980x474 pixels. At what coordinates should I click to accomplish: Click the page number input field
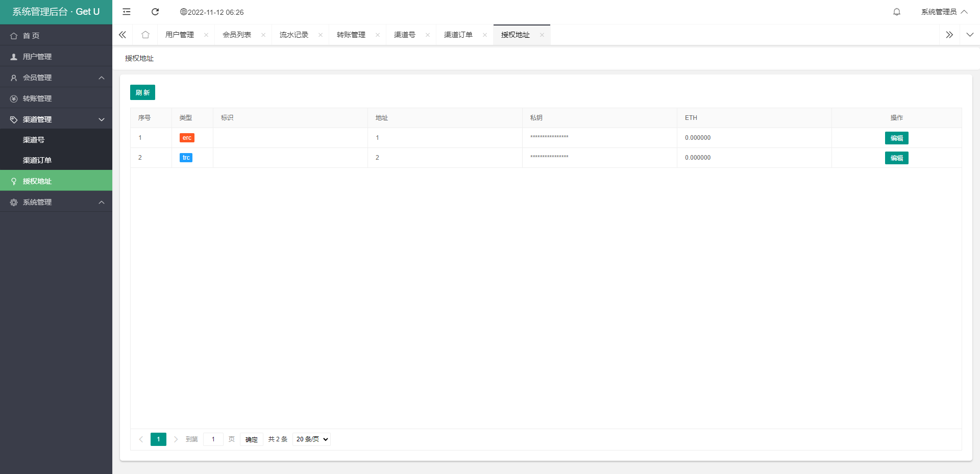click(x=213, y=439)
